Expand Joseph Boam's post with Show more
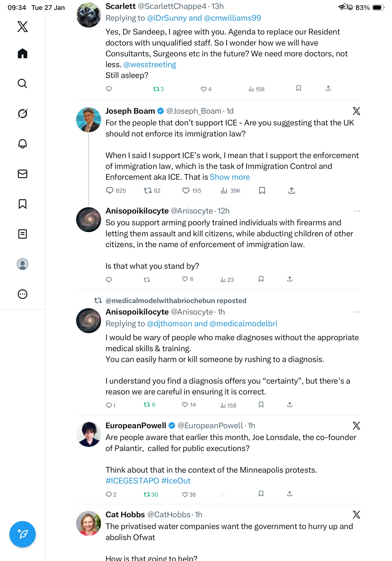392x561 pixels. click(230, 177)
